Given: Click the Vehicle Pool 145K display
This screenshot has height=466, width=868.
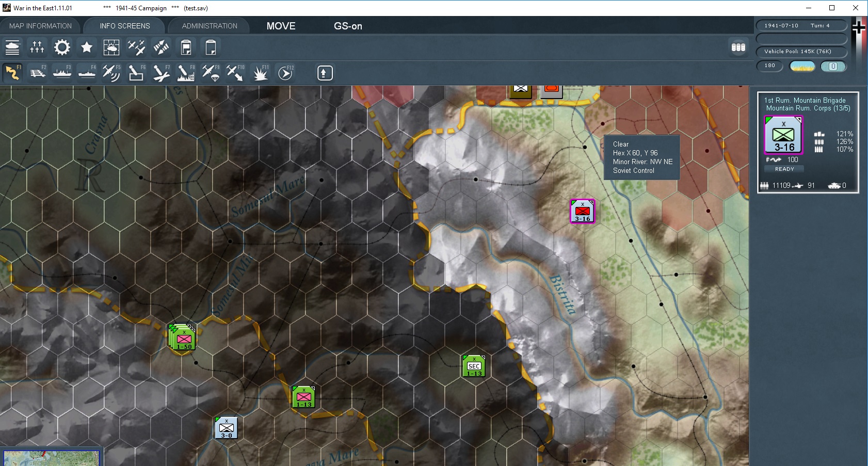Looking at the screenshot, I should coord(801,52).
